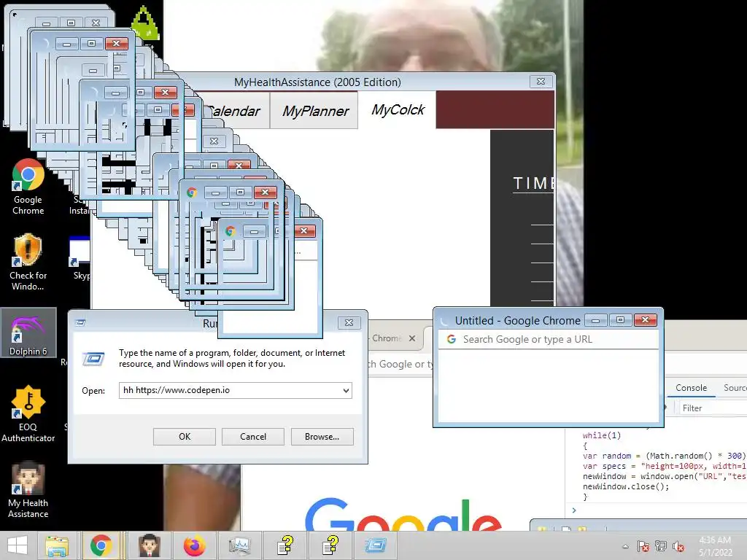
Task: Click the DevTools console Filter field
Action: coord(712,408)
